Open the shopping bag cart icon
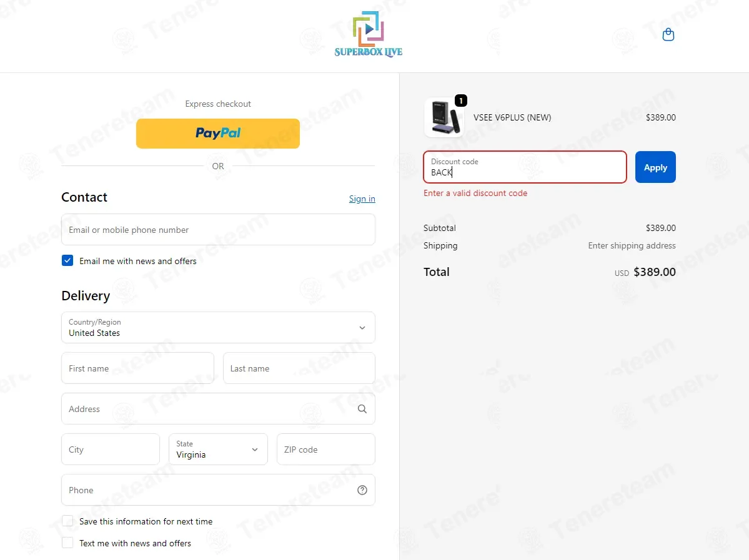 668,34
